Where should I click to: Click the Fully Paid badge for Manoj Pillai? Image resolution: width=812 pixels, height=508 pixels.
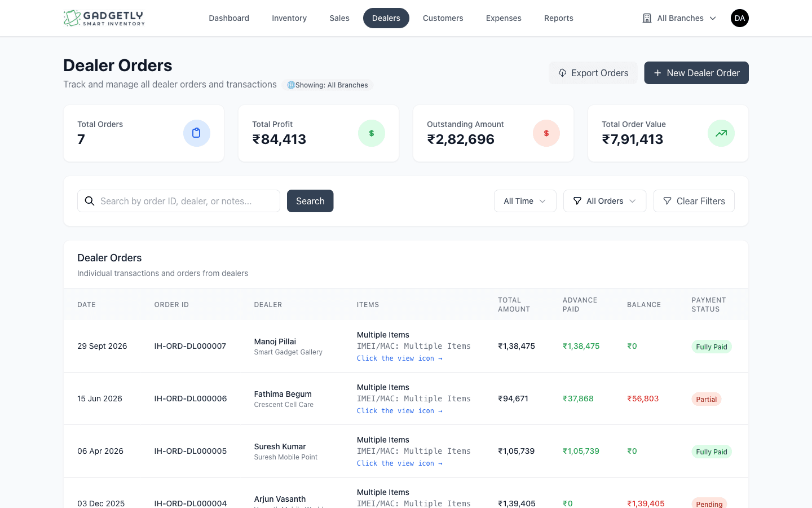[712, 347]
